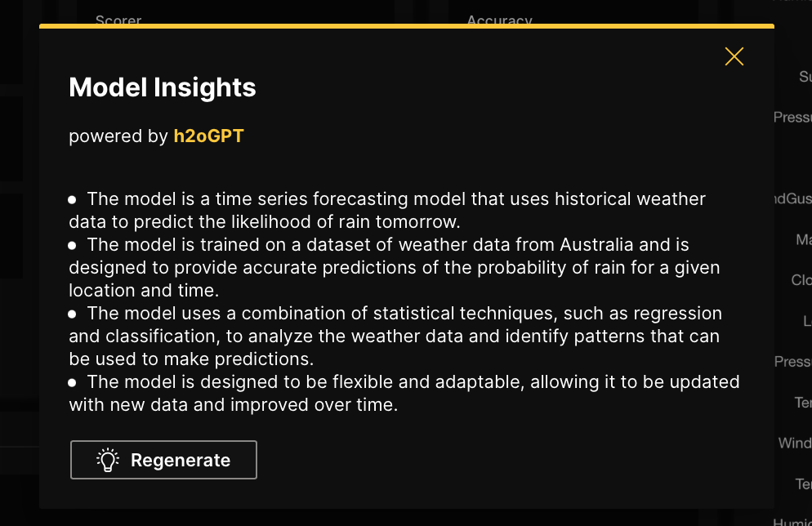Click the Humidity feature label
The height and width of the screenshot is (526, 812).
coord(796,521)
